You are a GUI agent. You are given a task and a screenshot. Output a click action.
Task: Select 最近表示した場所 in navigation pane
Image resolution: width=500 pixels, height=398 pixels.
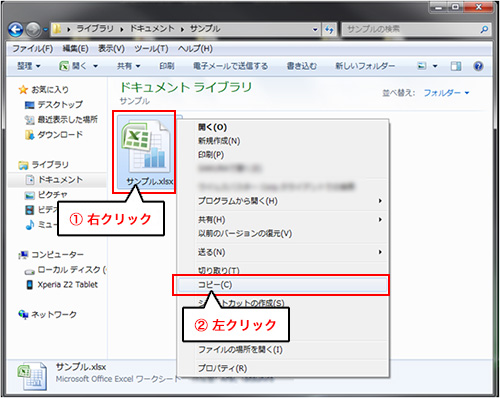pyautogui.click(x=68, y=119)
